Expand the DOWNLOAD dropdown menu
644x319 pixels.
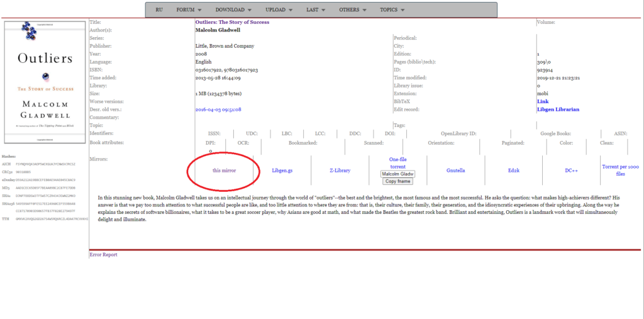[x=234, y=10]
